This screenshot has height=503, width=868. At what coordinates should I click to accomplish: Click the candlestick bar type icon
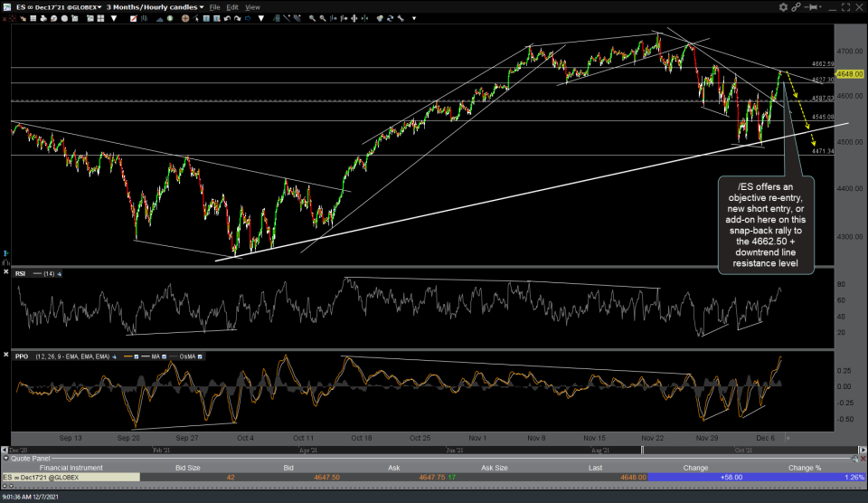[x=144, y=18]
